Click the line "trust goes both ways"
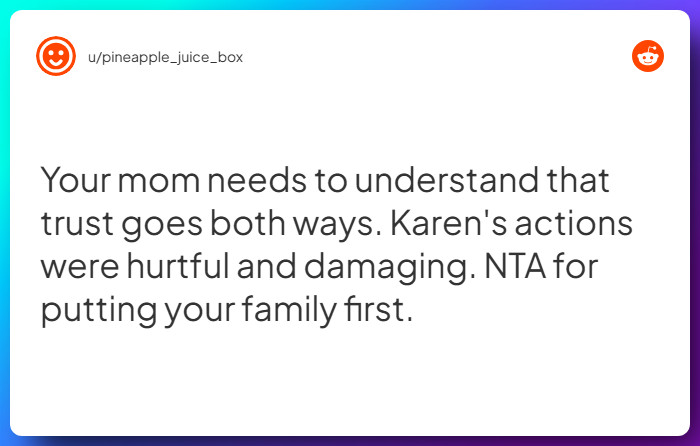Image resolution: width=700 pixels, height=446 pixels. [x=212, y=224]
